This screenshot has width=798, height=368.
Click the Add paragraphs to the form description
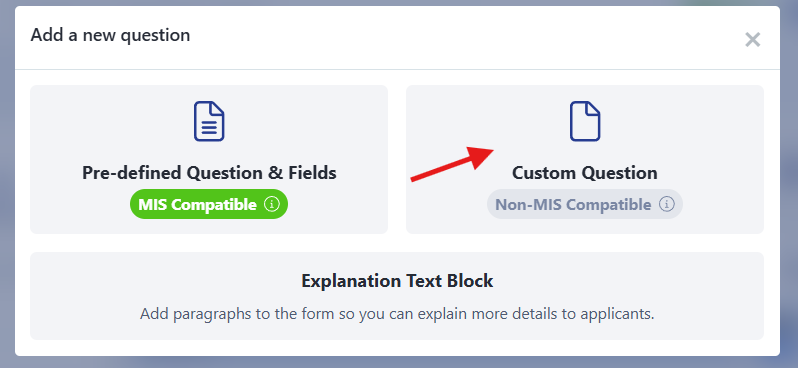click(397, 314)
